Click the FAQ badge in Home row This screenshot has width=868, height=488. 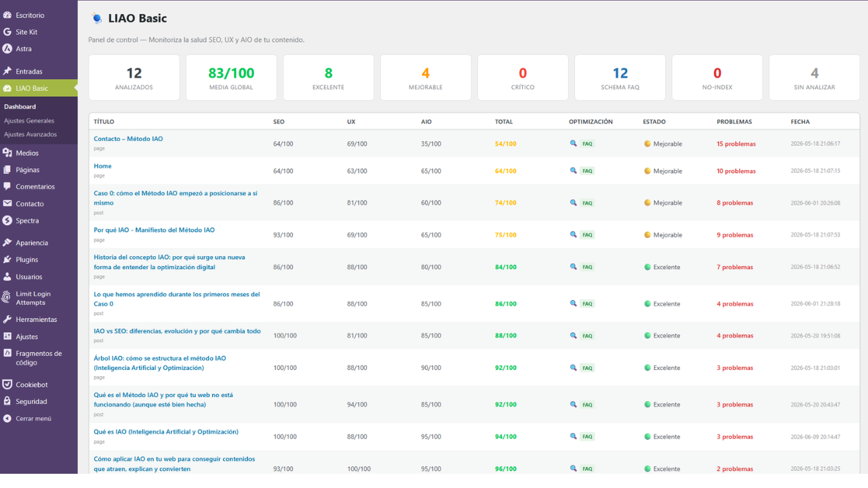tap(587, 171)
